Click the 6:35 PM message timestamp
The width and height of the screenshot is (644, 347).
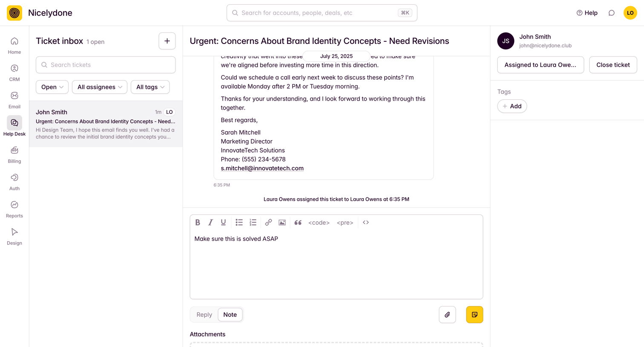coord(221,185)
